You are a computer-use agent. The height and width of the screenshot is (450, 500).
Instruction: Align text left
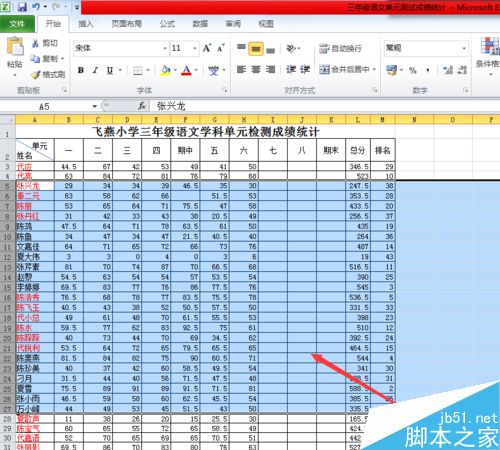click(x=241, y=69)
